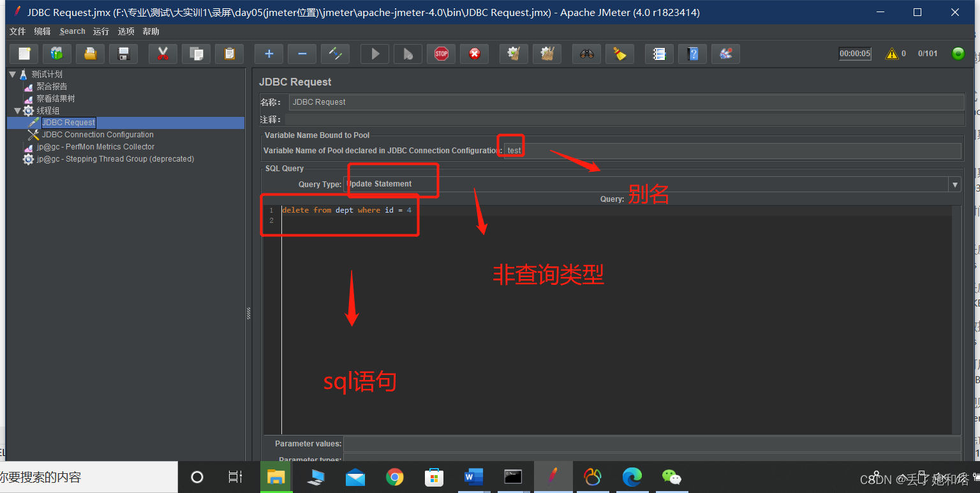The height and width of the screenshot is (493, 980).
Task: Click the 注释 comments input field
Action: (624, 119)
